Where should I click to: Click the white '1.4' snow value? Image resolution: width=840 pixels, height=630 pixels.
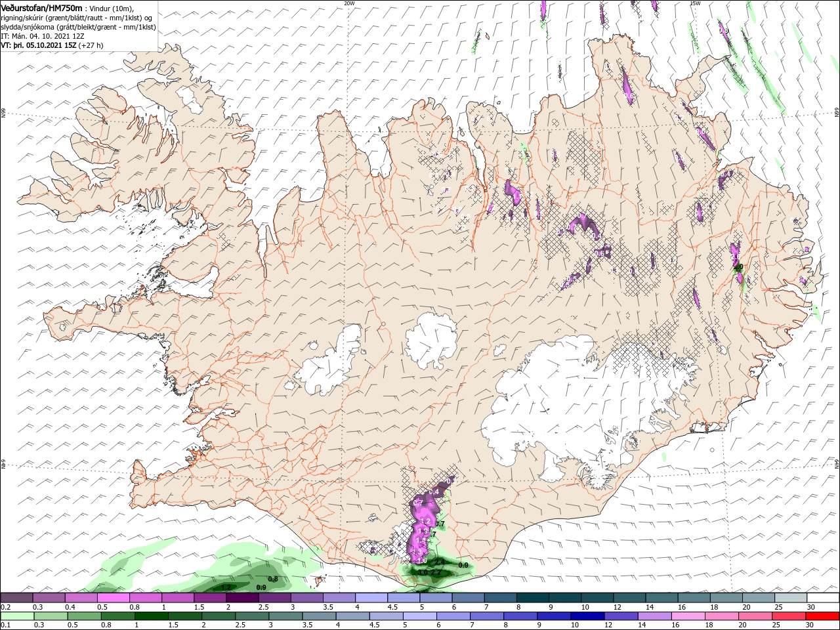click(x=421, y=540)
